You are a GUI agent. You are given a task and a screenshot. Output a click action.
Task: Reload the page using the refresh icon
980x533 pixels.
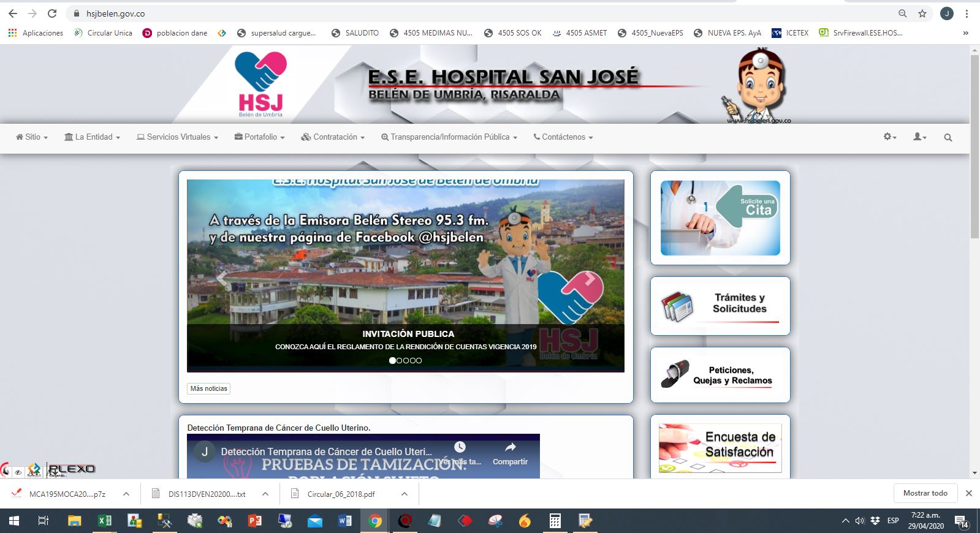[52, 13]
